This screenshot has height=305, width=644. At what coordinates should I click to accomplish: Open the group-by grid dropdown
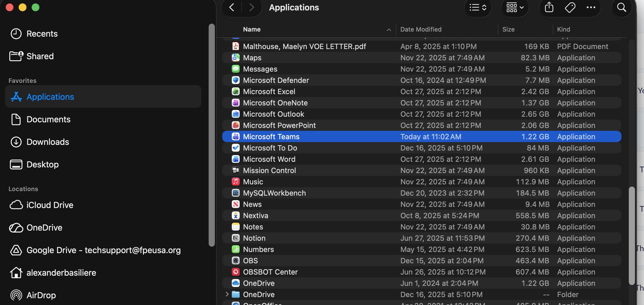tap(515, 7)
